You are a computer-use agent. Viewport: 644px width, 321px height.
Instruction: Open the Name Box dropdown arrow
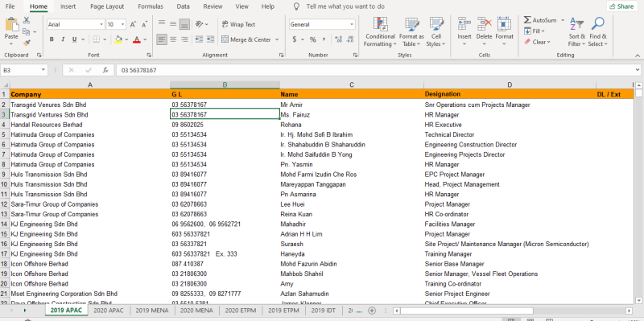pos(43,71)
